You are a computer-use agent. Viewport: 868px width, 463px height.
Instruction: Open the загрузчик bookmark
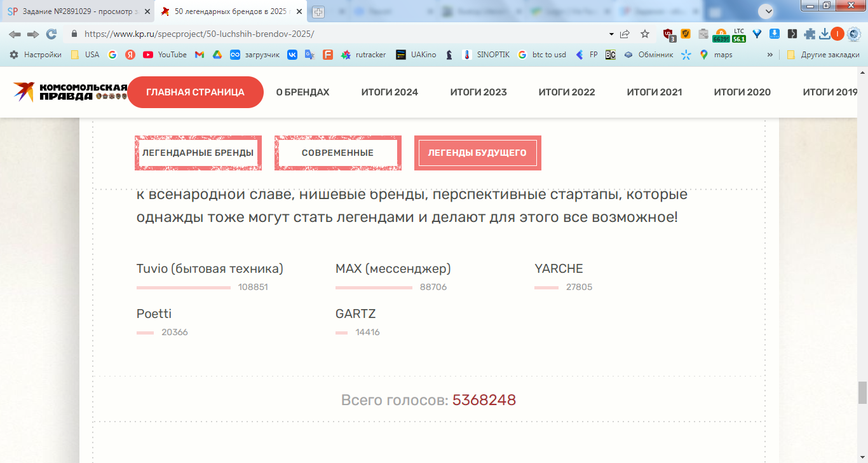click(x=255, y=55)
